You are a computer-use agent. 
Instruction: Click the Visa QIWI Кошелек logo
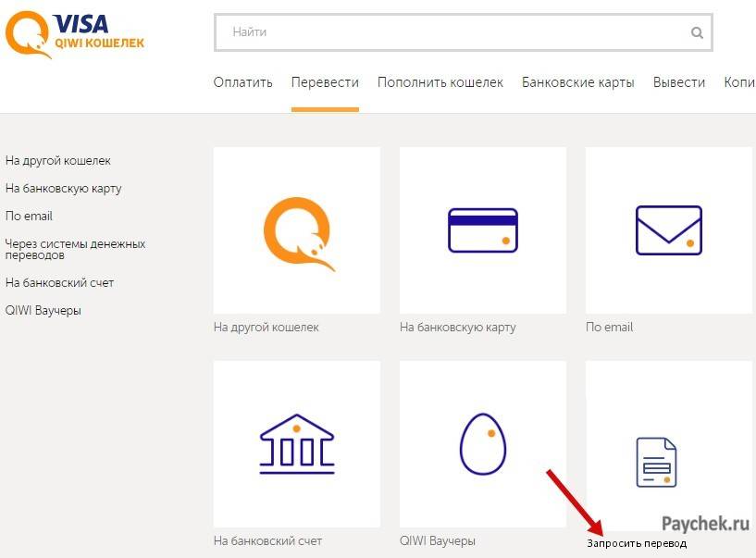click(75, 35)
